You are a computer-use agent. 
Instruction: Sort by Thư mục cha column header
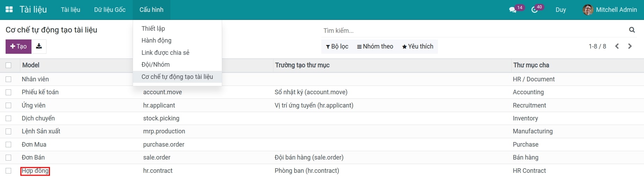point(531,65)
